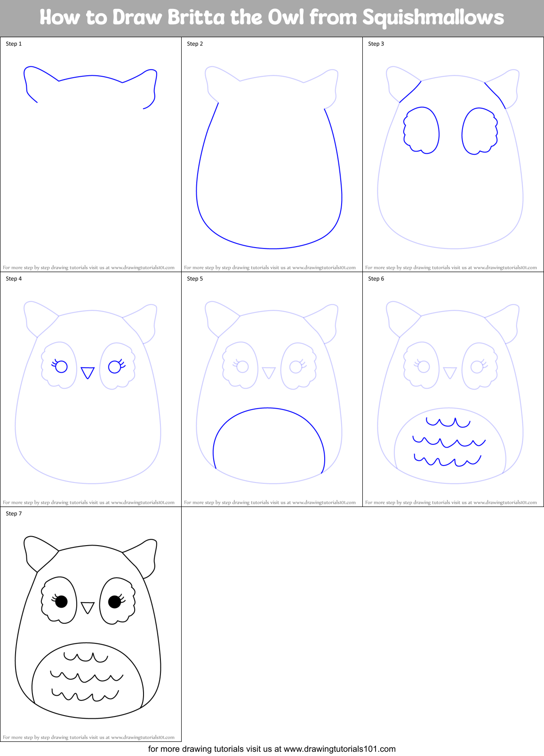Click the 'Step 2' label

[x=195, y=44]
